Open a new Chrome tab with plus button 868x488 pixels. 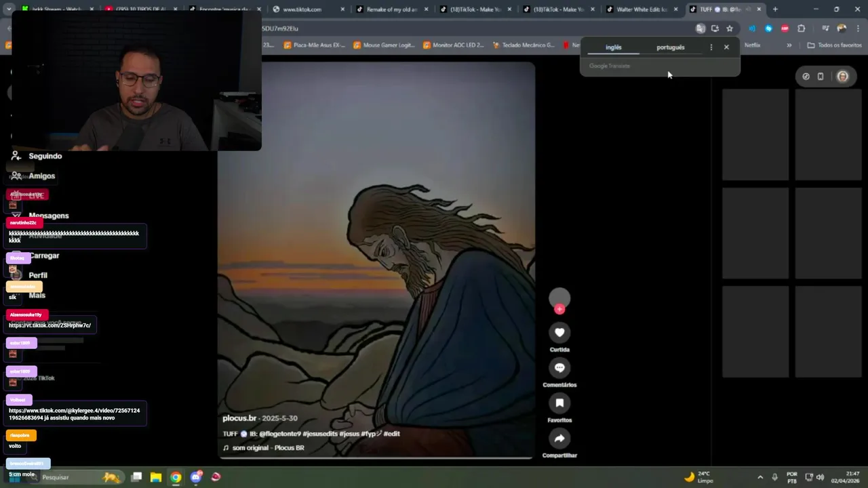point(775,9)
